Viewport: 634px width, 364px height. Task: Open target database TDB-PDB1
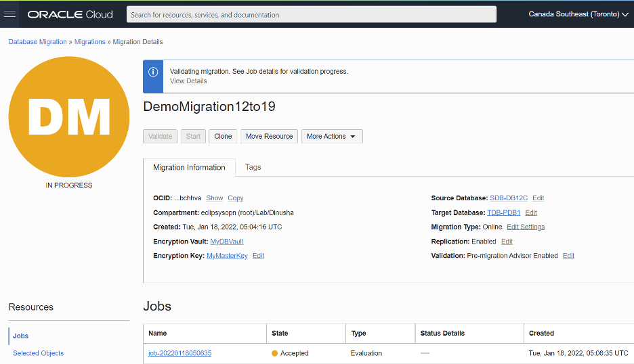pyautogui.click(x=504, y=213)
